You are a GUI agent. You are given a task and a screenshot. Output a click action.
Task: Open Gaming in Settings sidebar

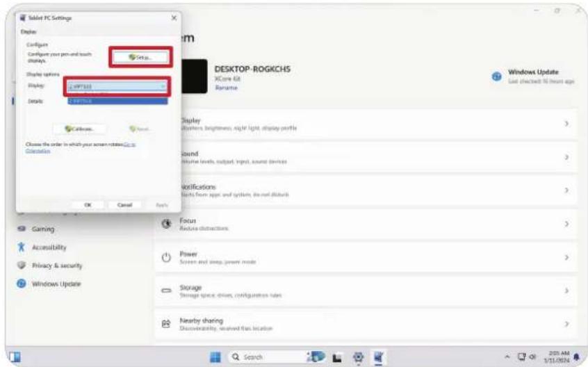pos(43,229)
